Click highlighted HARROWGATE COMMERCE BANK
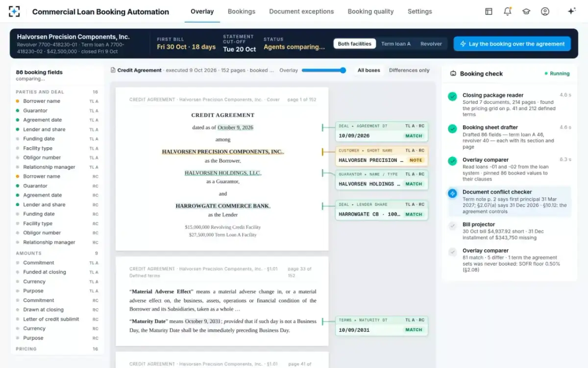This screenshot has width=588, height=368. [x=223, y=206]
